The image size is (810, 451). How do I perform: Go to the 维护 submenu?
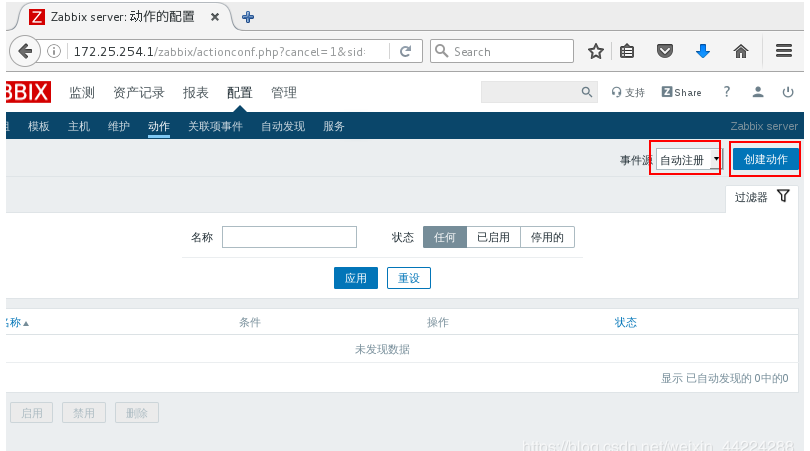119,126
